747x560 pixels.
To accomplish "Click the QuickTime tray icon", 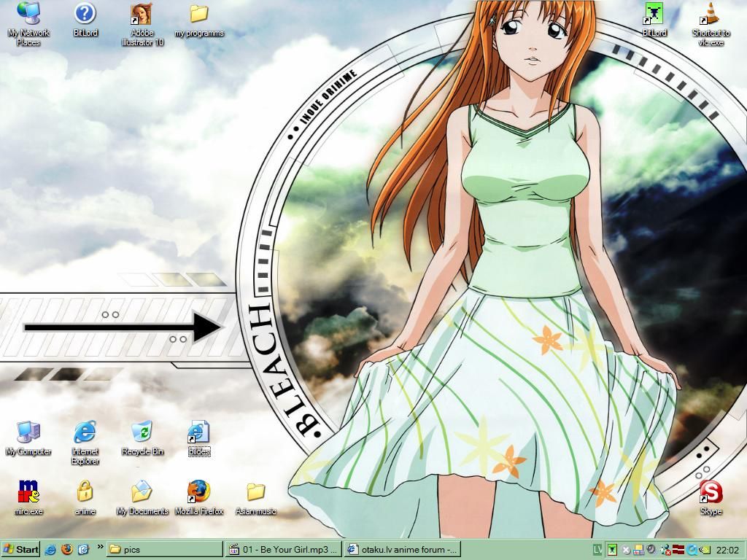I will point(692,550).
